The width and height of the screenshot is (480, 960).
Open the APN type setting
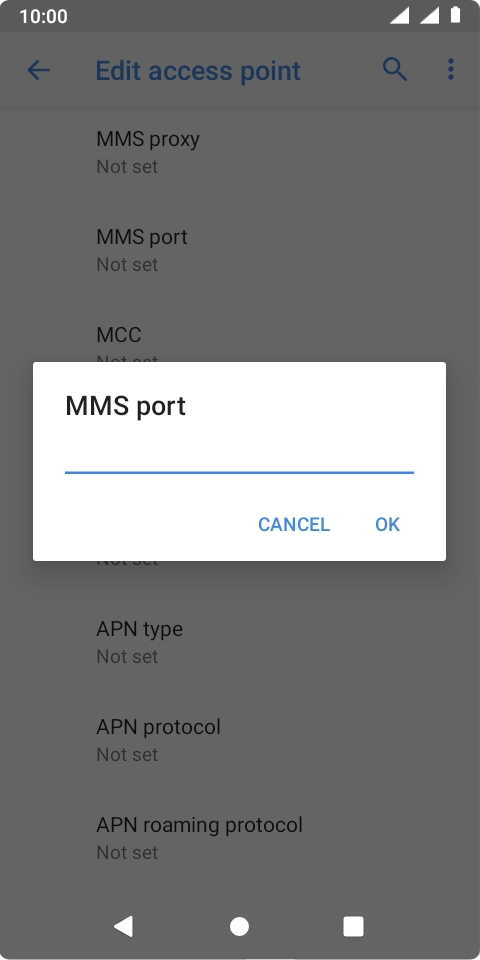tap(240, 642)
